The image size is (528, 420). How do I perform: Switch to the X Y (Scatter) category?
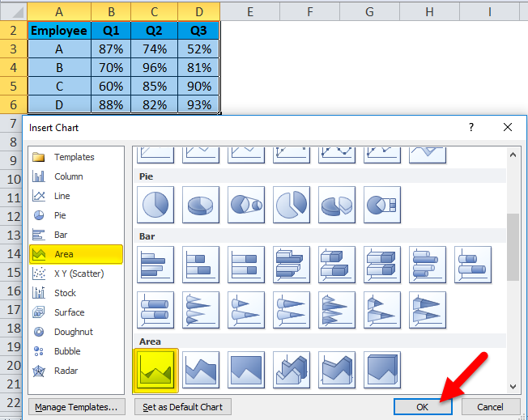click(x=76, y=274)
